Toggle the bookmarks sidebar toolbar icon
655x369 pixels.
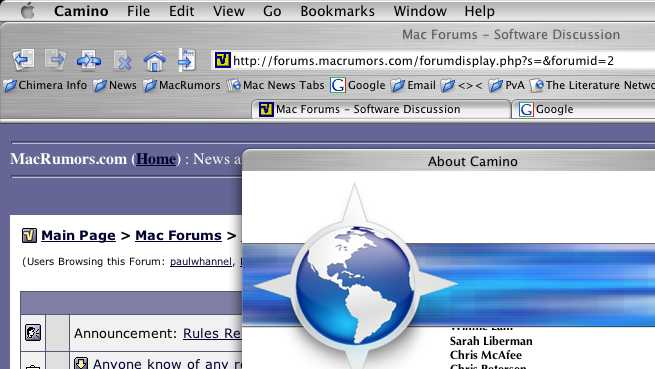point(186,60)
